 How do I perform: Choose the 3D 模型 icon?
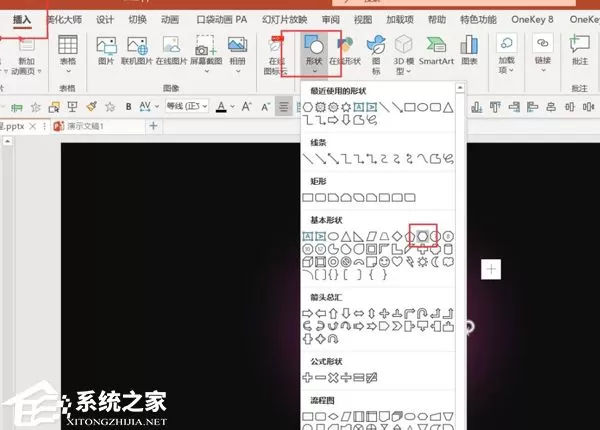point(403,54)
